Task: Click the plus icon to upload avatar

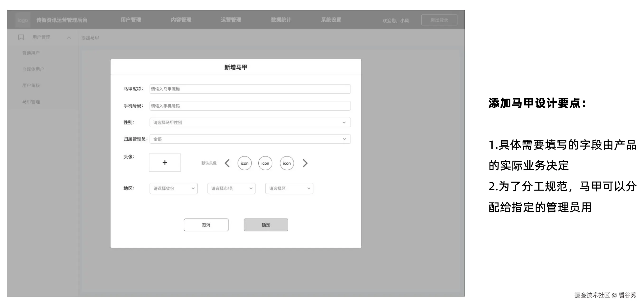Action: coord(164,163)
